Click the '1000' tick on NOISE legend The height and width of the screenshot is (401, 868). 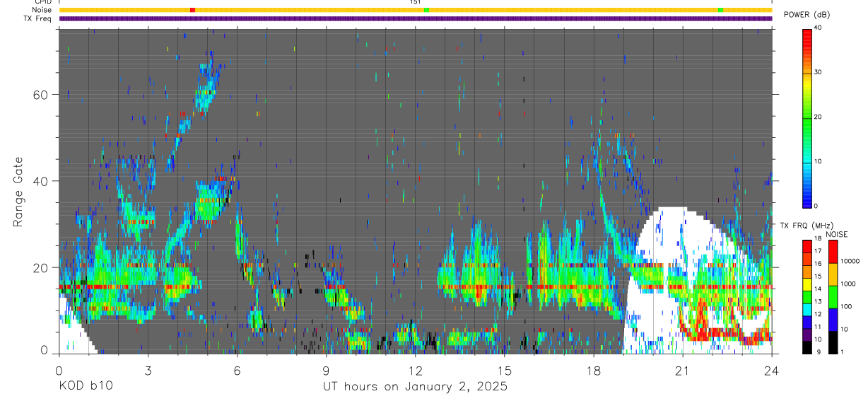pos(847,283)
